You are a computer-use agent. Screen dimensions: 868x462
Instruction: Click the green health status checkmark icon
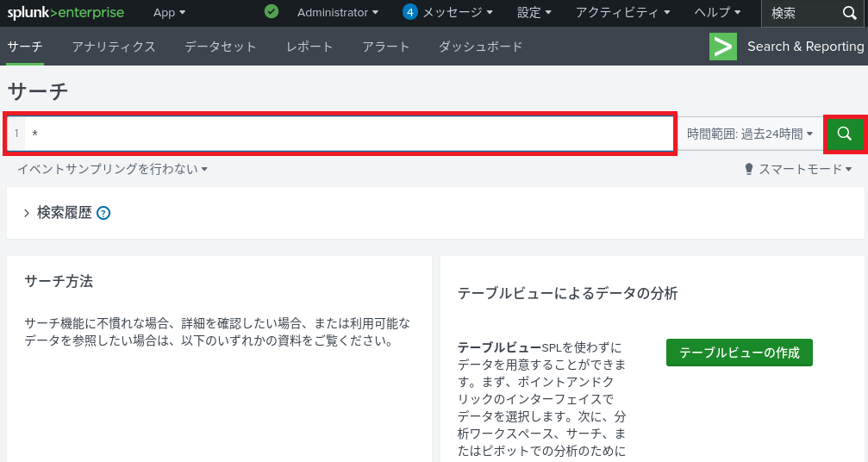[x=272, y=12]
